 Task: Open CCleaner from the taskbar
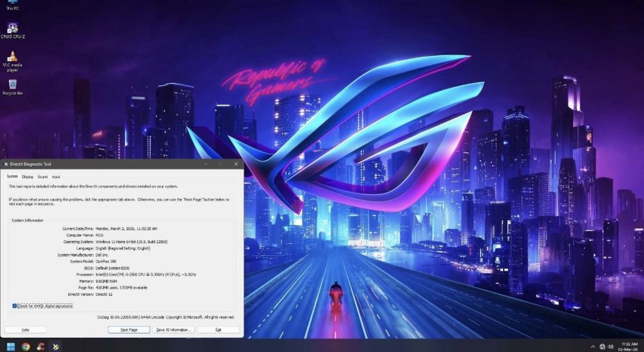pyautogui.click(x=40, y=347)
